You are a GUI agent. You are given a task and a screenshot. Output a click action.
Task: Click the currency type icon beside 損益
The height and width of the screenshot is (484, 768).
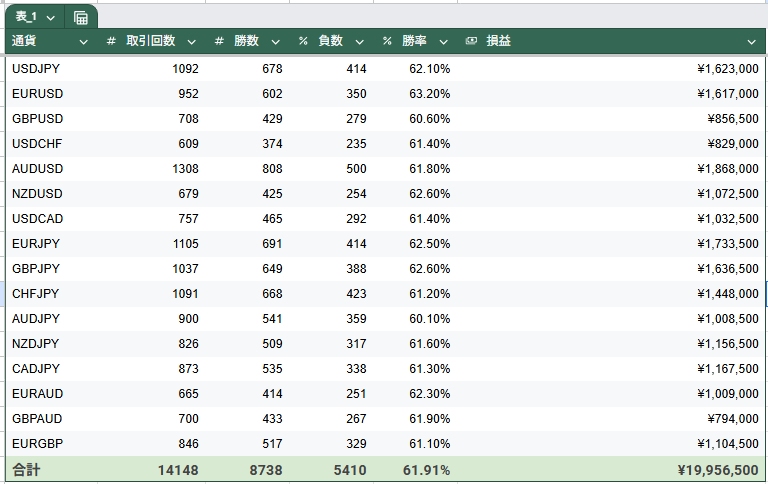[x=471, y=41]
